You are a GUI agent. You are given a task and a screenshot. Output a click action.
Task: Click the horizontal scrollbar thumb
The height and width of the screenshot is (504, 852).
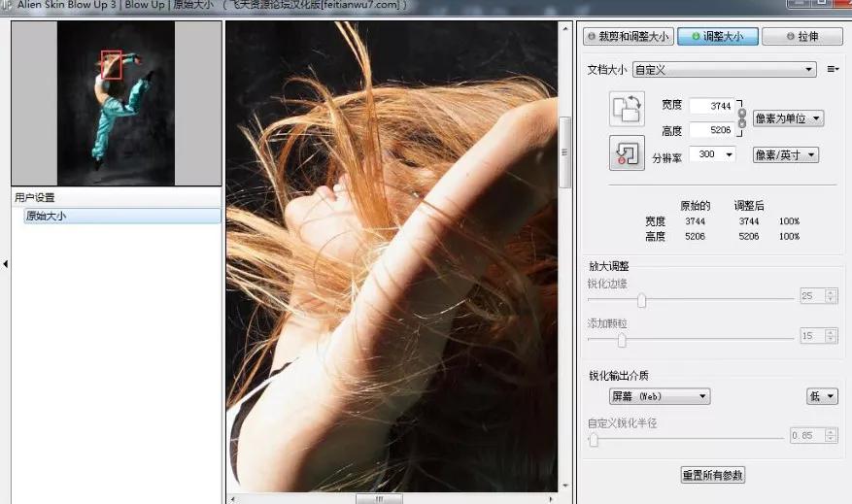379,498
